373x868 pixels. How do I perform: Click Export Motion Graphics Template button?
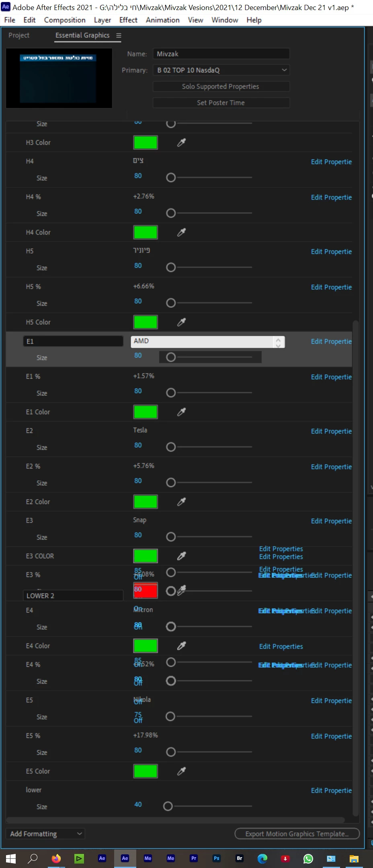(x=297, y=834)
